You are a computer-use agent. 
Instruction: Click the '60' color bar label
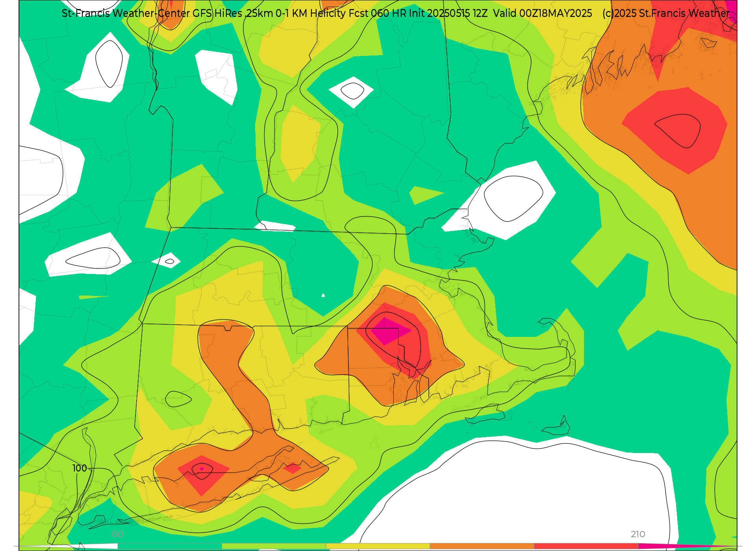click(x=118, y=534)
